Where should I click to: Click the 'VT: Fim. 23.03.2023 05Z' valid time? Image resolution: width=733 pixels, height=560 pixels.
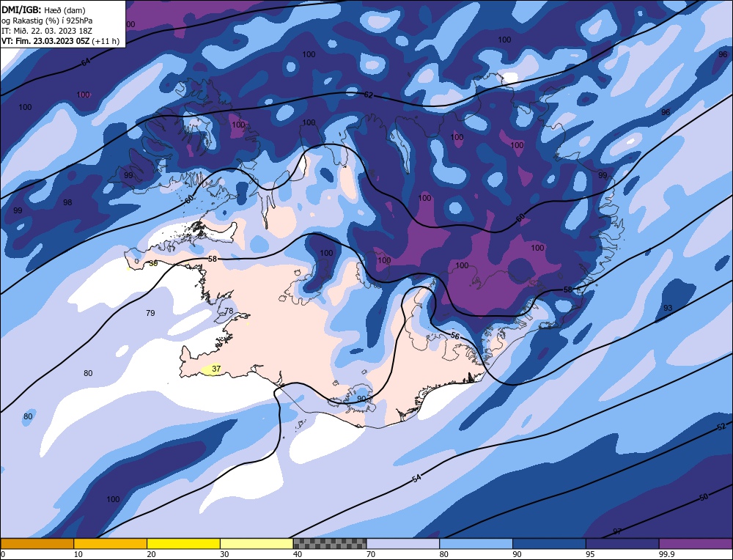(45, 41)
